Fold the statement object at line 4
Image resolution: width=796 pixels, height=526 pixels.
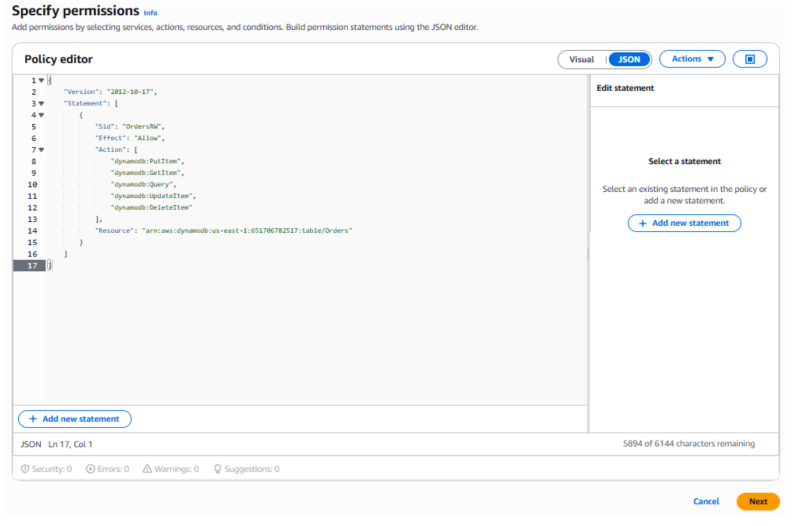click(x=41, y=115)
